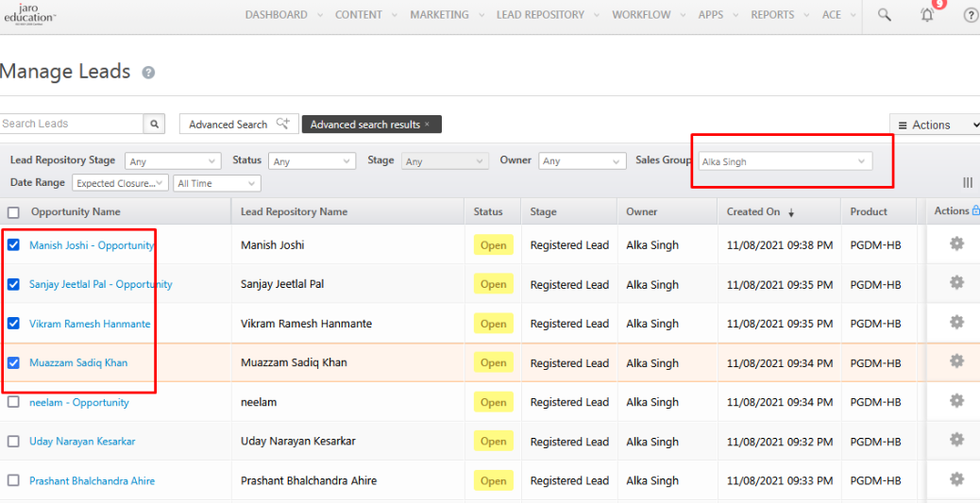Click the search magnifier icon in top navigation
The height and width of the screenshot is (503, 980).
point(884,15)
